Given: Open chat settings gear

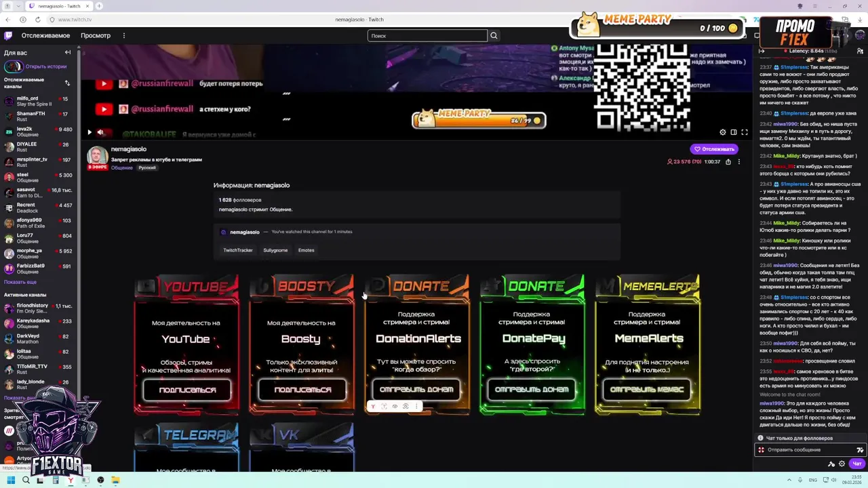Looking at the screenshot, I should [842, 464].
